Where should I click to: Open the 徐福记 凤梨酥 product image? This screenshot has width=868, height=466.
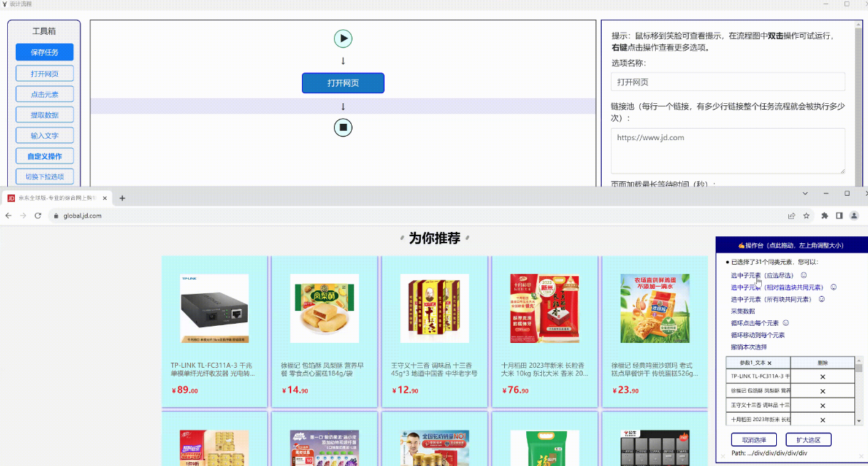point(325,309)
